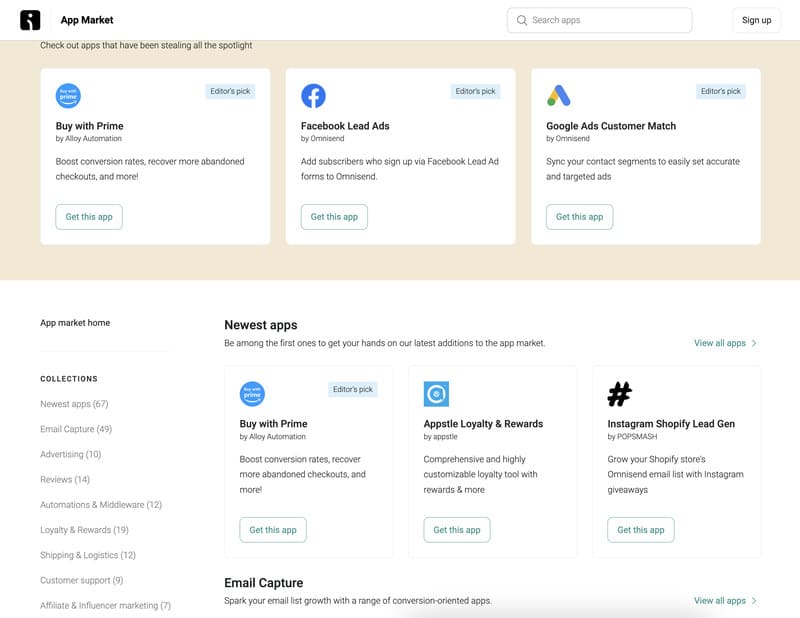Click the COLLECTIONS sidebar heading
Screen dimensions: 800x618
click(69, 379)
